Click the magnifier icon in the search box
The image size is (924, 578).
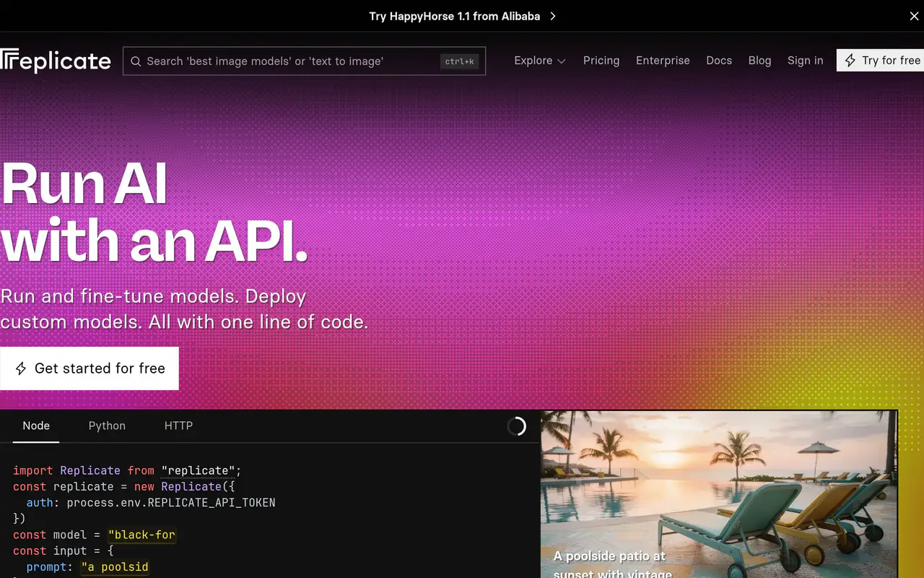pos(136,61)
